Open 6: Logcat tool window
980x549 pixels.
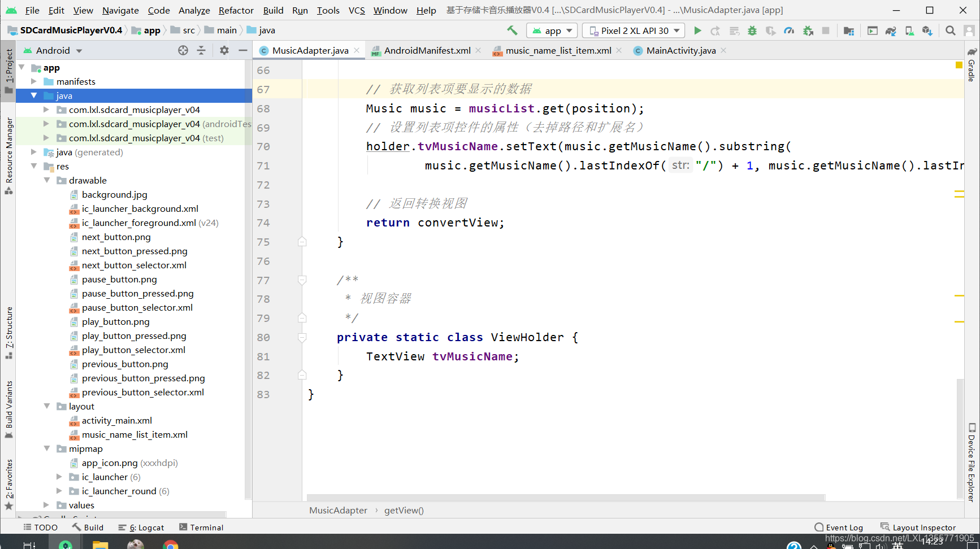141,528
